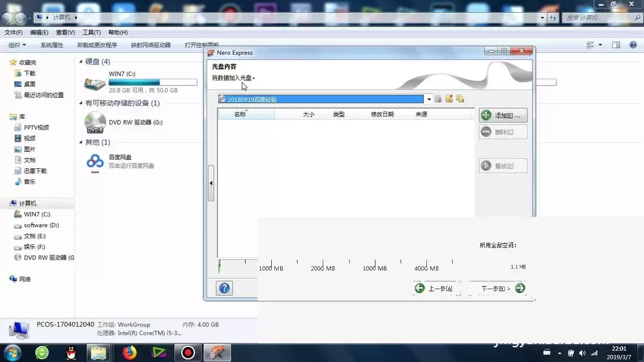Toggle the preview pane icon
This screenshot has width=644, height=362.
616,45
